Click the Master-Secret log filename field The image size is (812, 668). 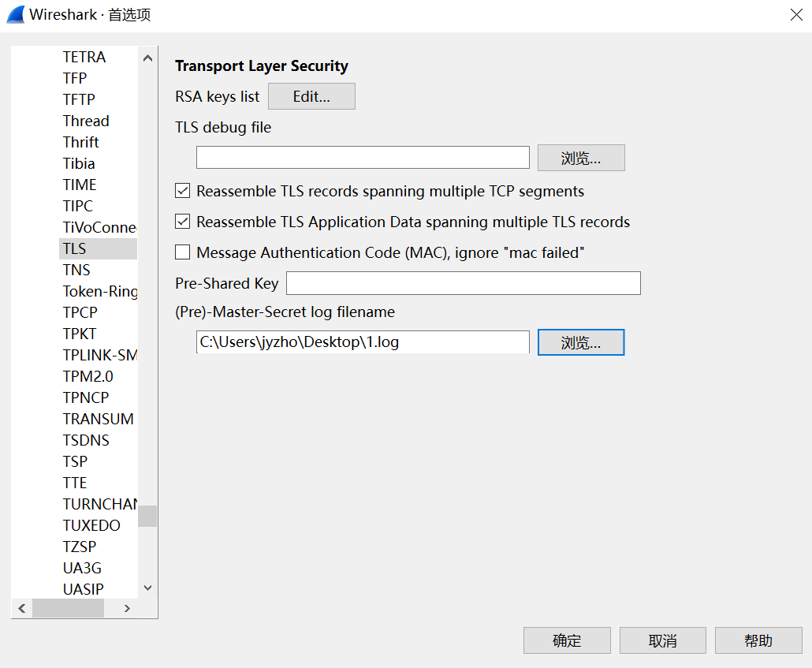tap(363, 342)
